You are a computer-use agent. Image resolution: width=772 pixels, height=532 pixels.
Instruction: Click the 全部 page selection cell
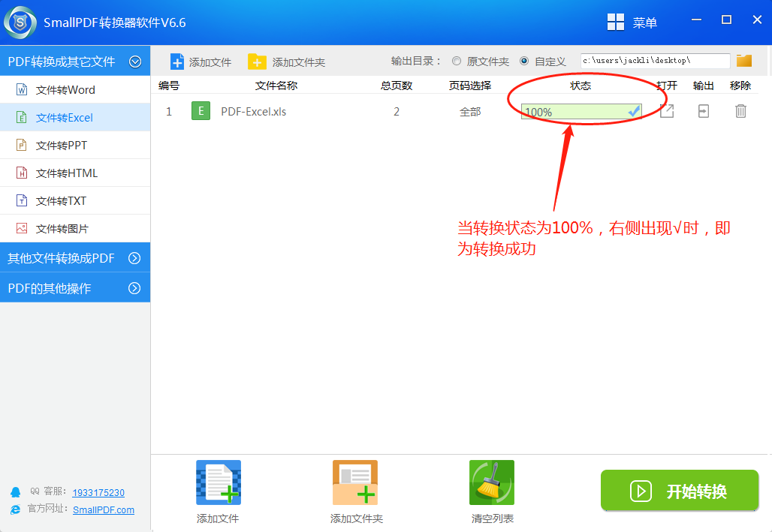coord(470,112)
